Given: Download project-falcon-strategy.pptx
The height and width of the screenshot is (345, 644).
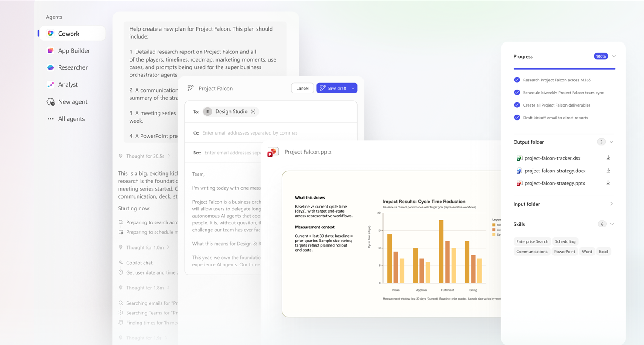Looking at the screenshot, I should [x=608, y=183].
